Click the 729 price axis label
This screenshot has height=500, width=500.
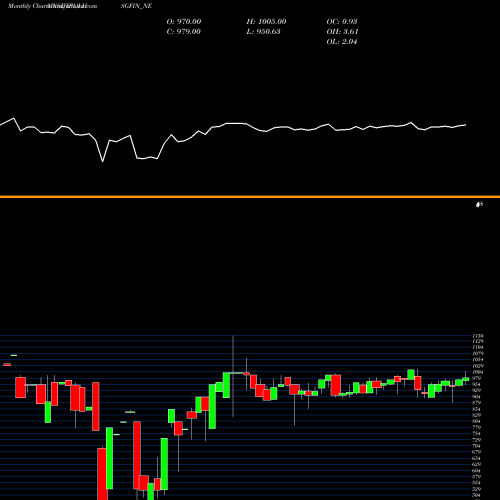pyautogui.click(x=477, y=440)
